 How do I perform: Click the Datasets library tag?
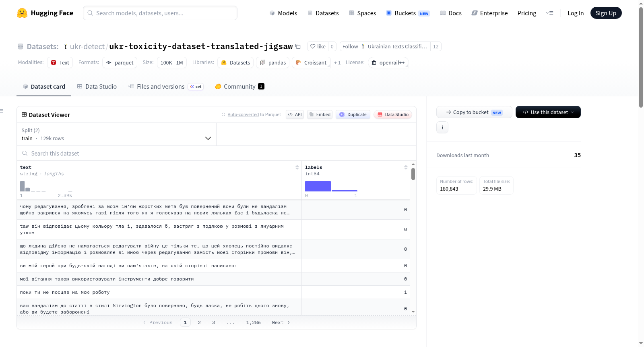(235, 62)
